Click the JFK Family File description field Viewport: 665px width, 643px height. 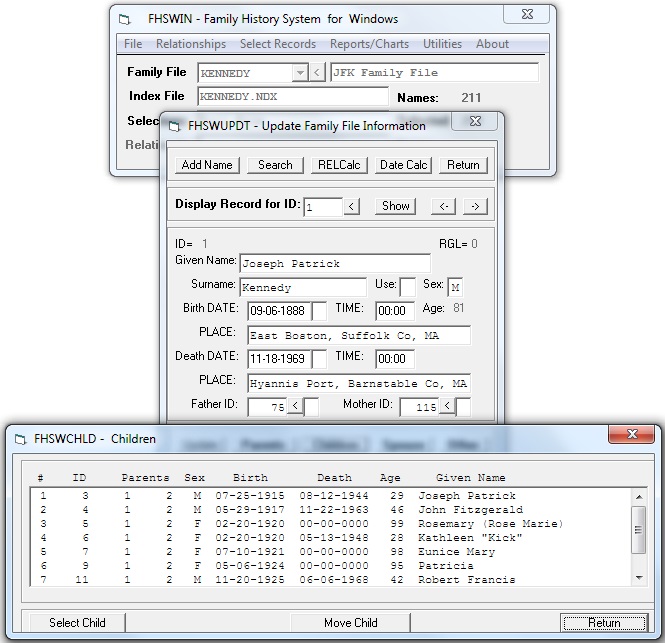(x=435, y=73)
